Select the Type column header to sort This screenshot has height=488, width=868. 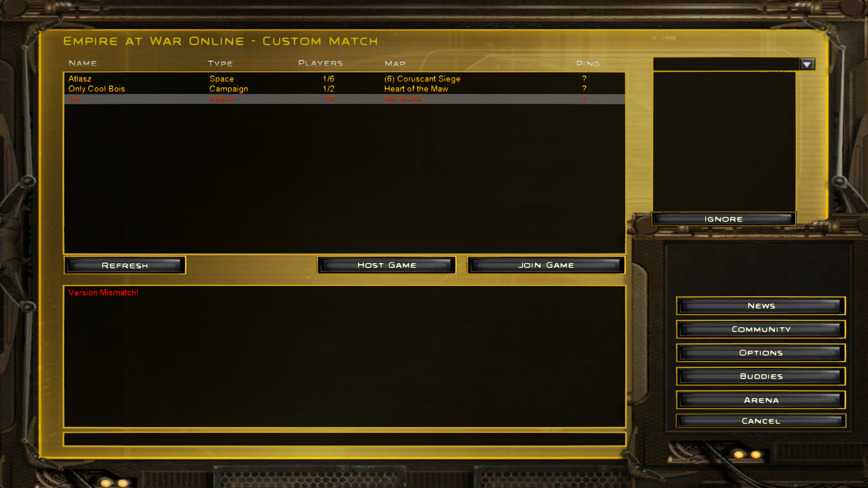click(x=219, y=62)
